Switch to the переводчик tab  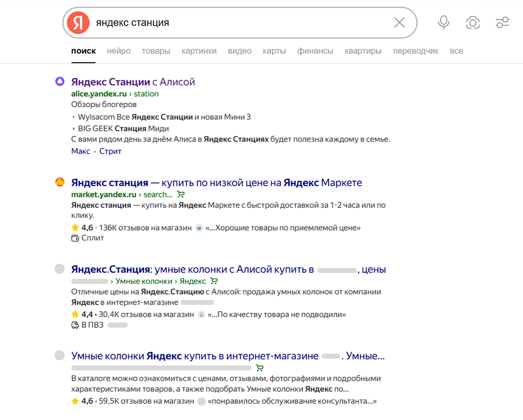coord(416,51)
